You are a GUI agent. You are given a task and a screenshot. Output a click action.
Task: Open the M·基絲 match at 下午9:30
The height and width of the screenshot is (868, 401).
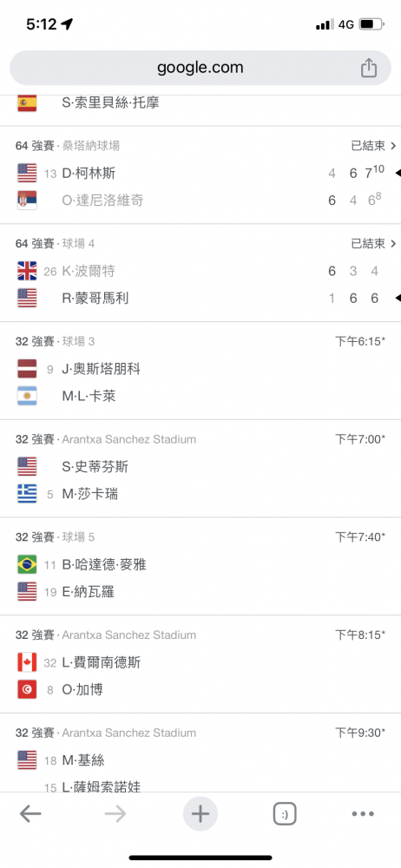coord(200,759)
